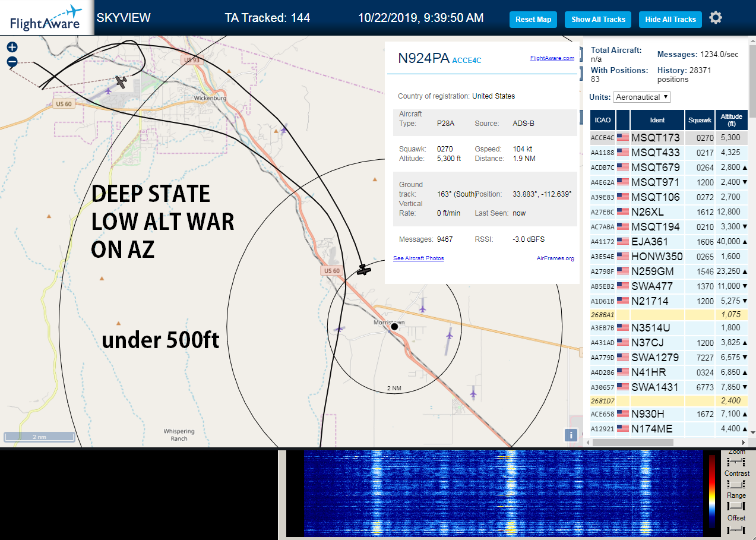Select the SWA477 row
The image size is (756, 540).
669,286
